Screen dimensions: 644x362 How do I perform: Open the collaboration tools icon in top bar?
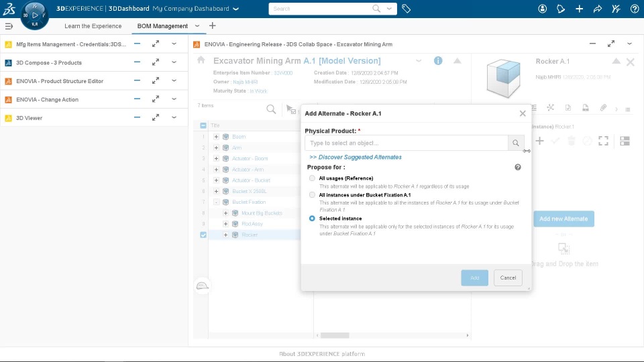pos(616,9)
